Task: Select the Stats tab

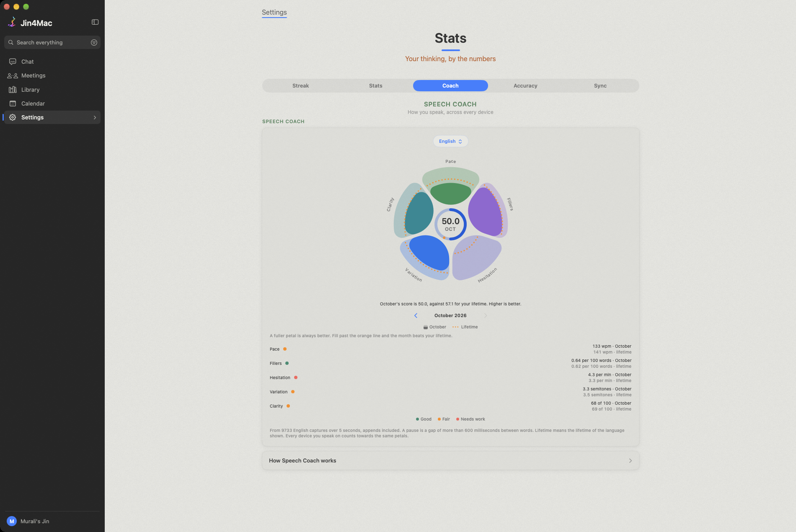Action: point(375,85)
